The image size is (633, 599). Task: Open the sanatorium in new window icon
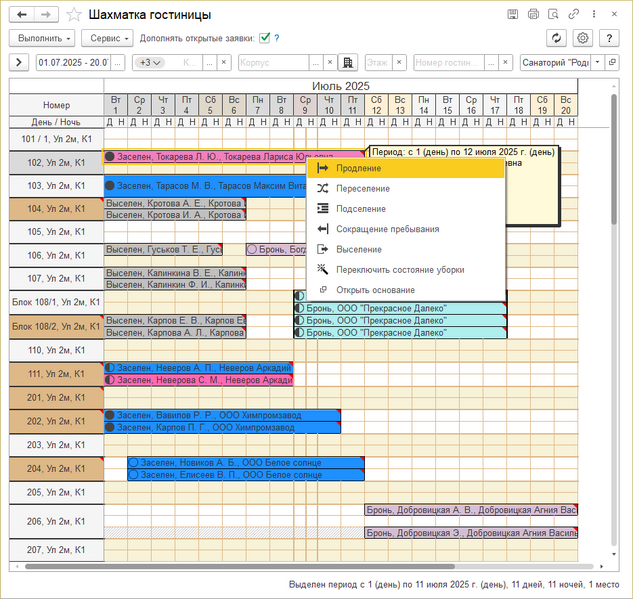[612, 63]
